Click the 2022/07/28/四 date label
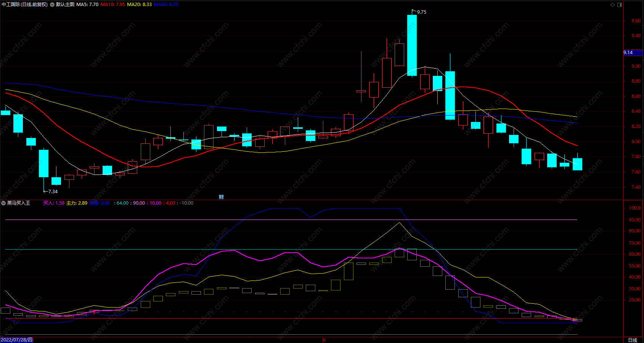Image resolution: width=644 pixels, height=343 pixels. coord(17,340)
